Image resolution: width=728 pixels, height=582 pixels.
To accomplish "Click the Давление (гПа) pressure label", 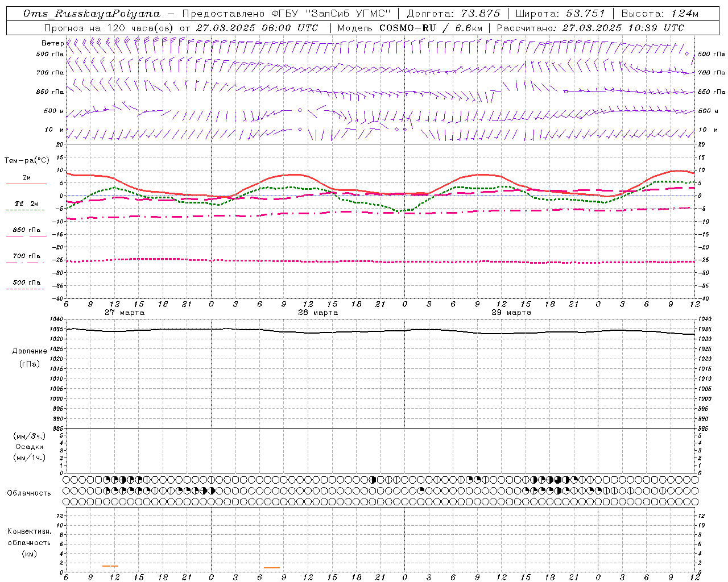I will pos(30,357).
